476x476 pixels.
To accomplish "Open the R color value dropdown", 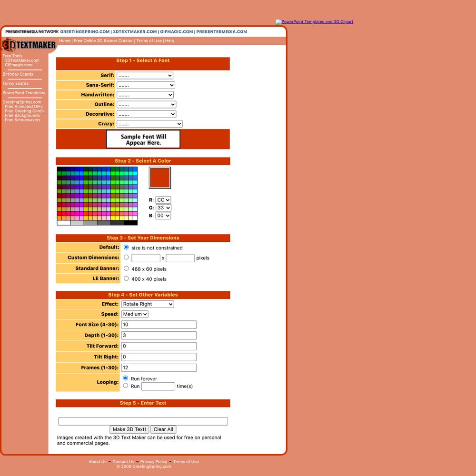I will [163, 200].
